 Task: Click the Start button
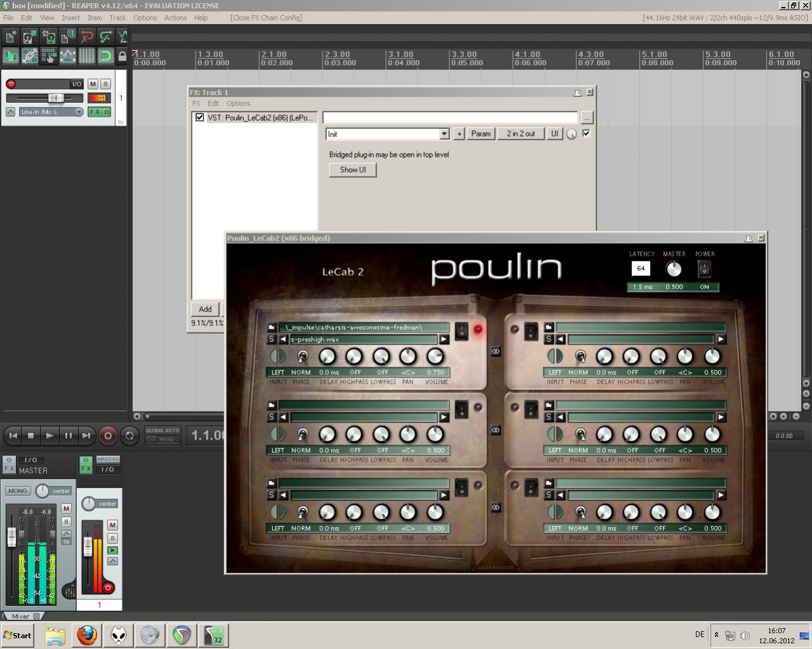(18, 635)
